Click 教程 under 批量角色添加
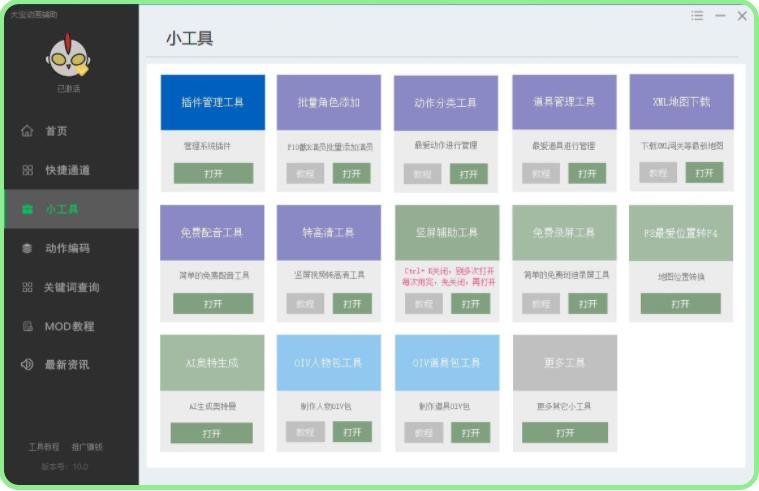Image resolution: width=759 pixels, height=491 pixels. [305, 173]
